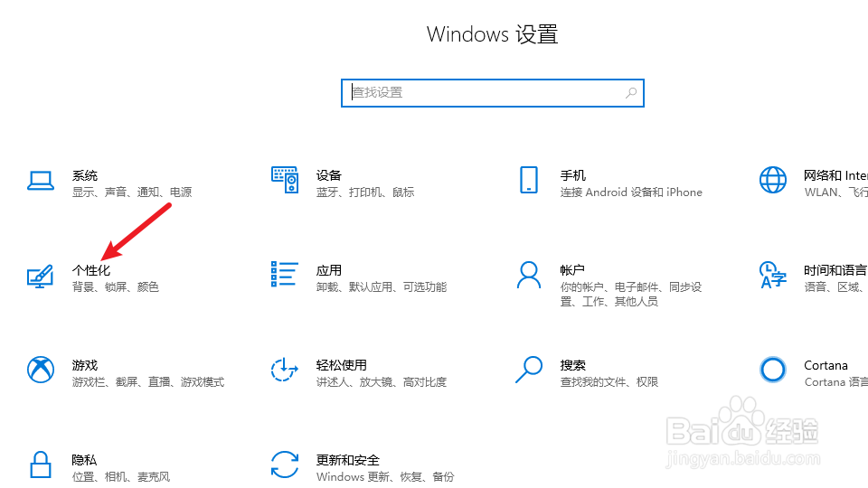Image resolution: width=868 pixels, height=488 pixels.
Task: Click the magnifier inside the search box
Action: (x=631, y=93)
